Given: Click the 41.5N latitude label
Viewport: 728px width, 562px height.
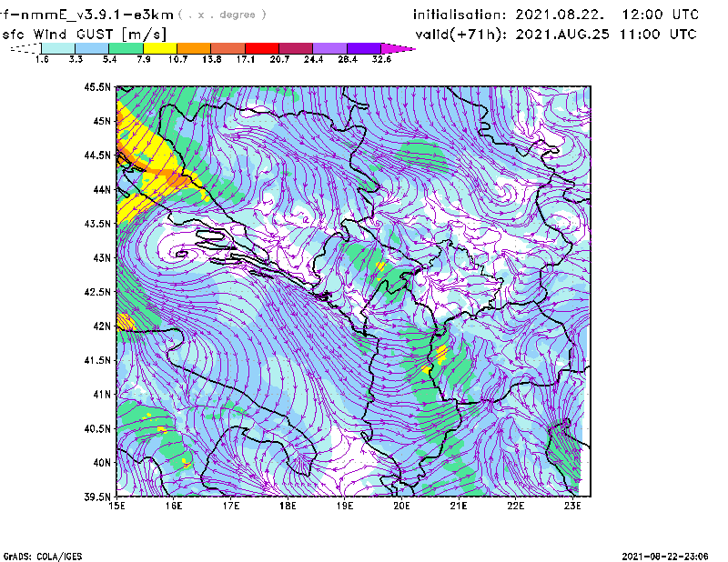Looking at the screenshot, I should coord(97,360).
